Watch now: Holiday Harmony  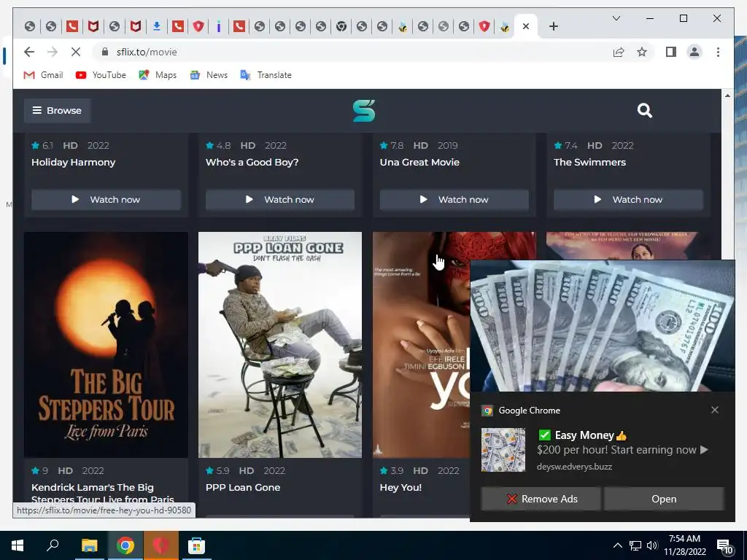coord(106,200)
